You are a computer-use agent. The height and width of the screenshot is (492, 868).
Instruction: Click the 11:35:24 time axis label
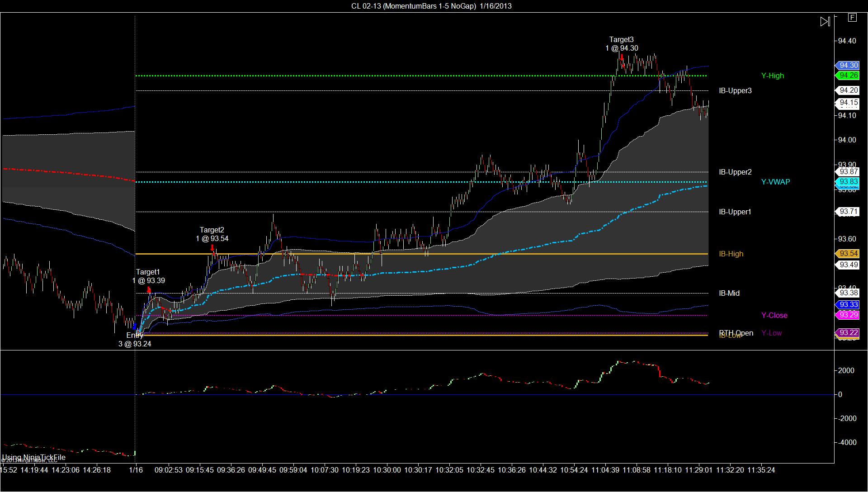coord(761,470)
